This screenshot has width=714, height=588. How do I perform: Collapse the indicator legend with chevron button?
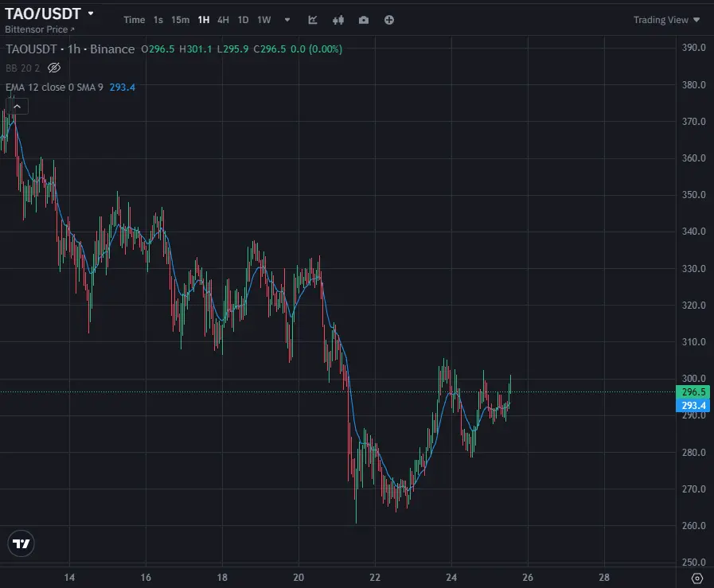tap(18, 105)
